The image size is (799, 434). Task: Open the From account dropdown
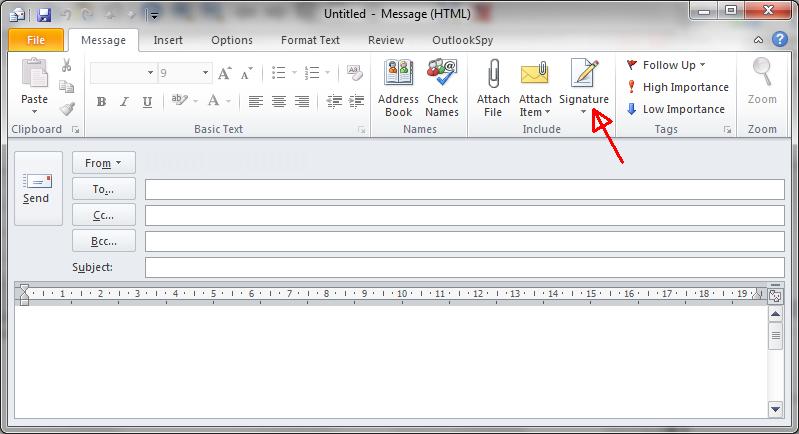(104, 163)
